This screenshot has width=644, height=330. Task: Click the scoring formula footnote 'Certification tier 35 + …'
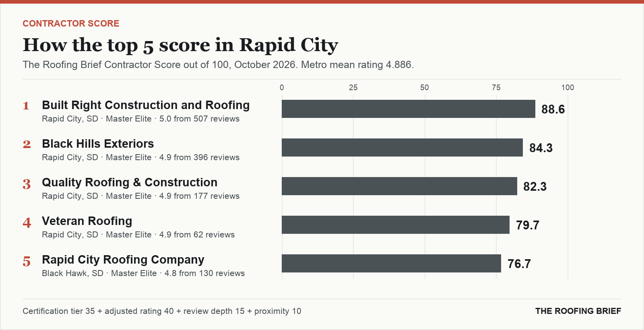162,311
